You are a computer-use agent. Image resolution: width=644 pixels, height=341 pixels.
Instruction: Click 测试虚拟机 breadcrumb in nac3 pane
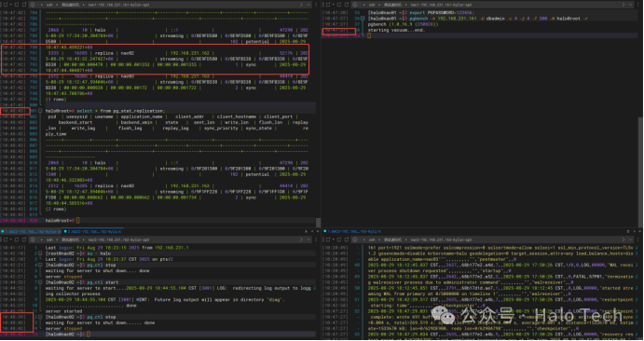[x=392, y=239]
